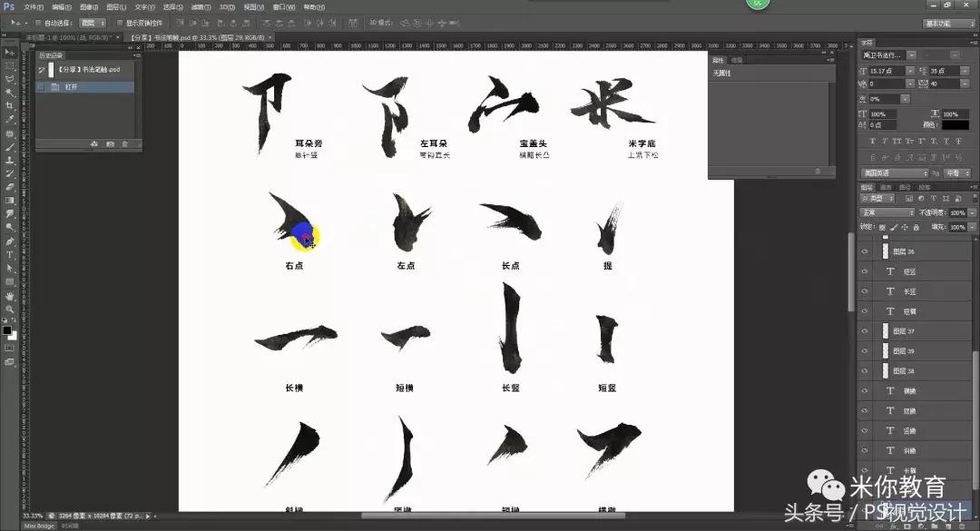
Task: Select the Healing Brush tool
Action: [9, 133]
